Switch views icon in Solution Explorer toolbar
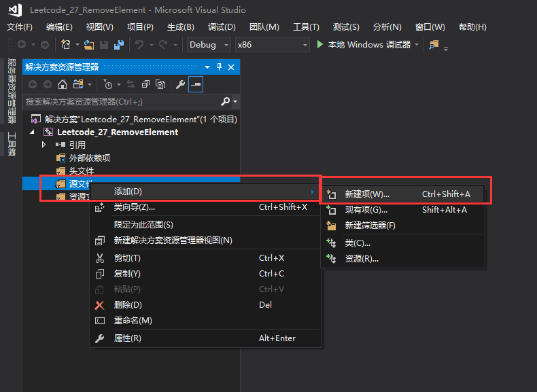537x392 pixels. tap(78, 84)
